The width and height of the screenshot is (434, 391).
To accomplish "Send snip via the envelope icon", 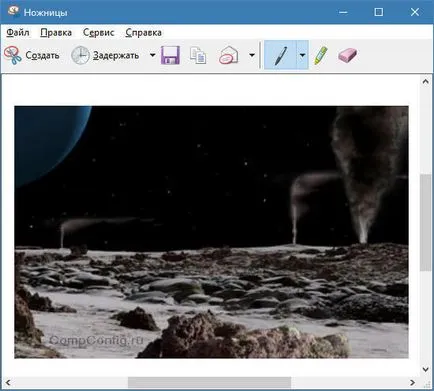I will [229, 55].
